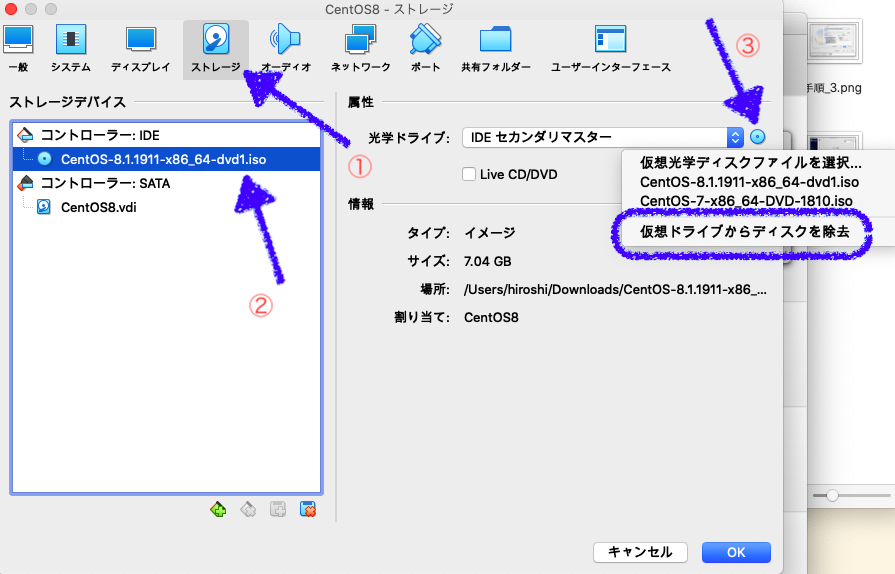The width and height of the screenshot is (895, 574).
Task: Open the 光学ドライブ IDE セカンダリマスター dropdown
Action: [603, 137]
